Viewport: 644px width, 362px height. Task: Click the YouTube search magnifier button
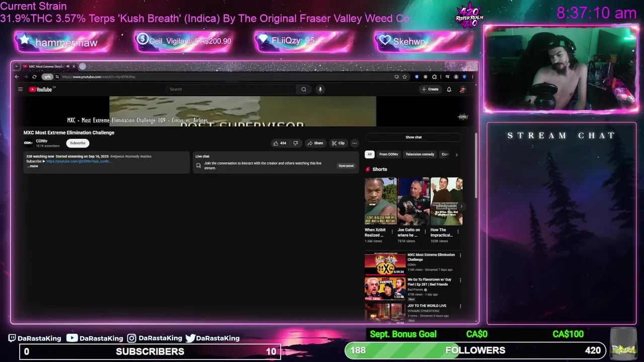point(303,89)
